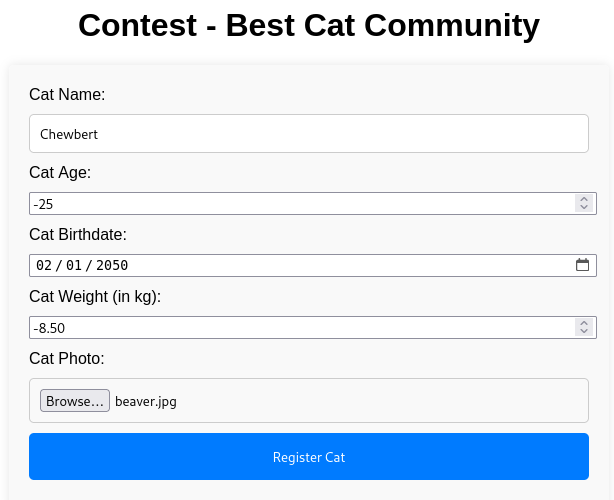Click the "Cat Name:" label

click(67, 95)
